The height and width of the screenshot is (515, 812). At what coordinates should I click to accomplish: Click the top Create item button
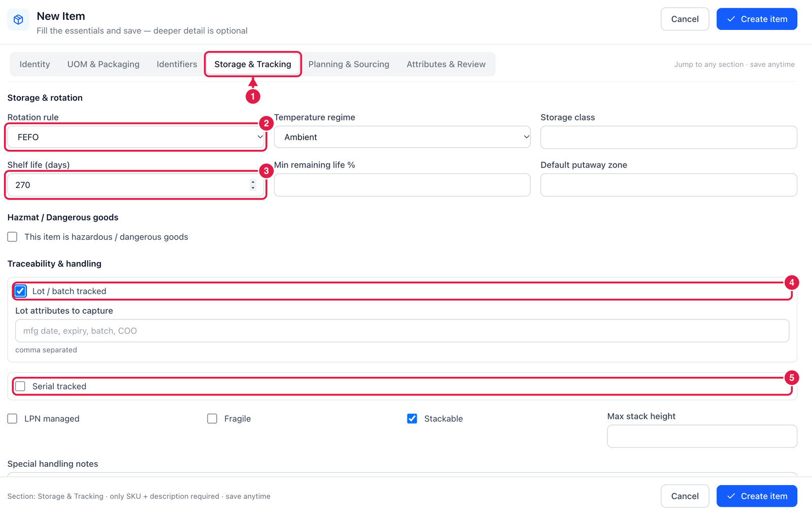point(757,19)
